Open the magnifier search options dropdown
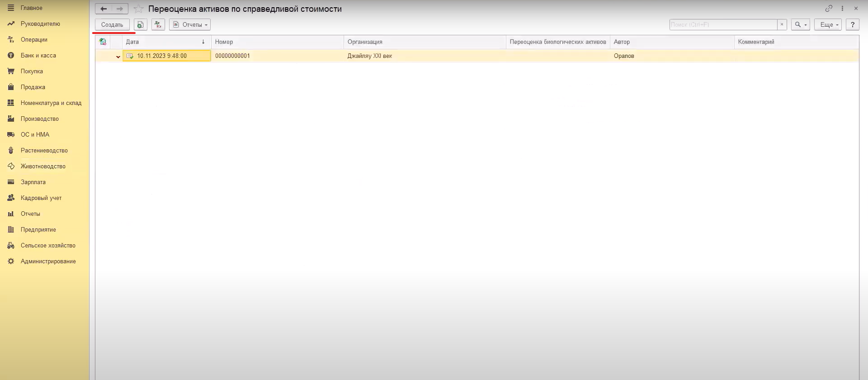 point(800,25)
